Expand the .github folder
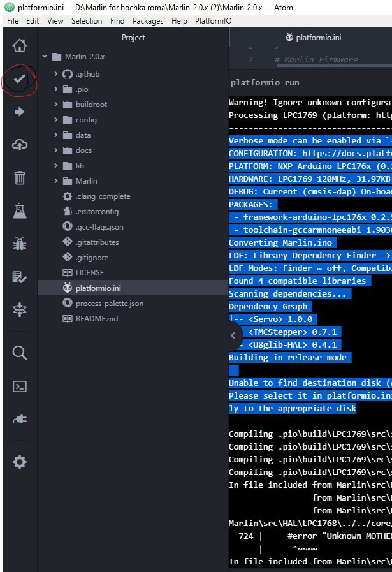Image resolution: width=392 pixels, height=572 pixels. point(56,74)
